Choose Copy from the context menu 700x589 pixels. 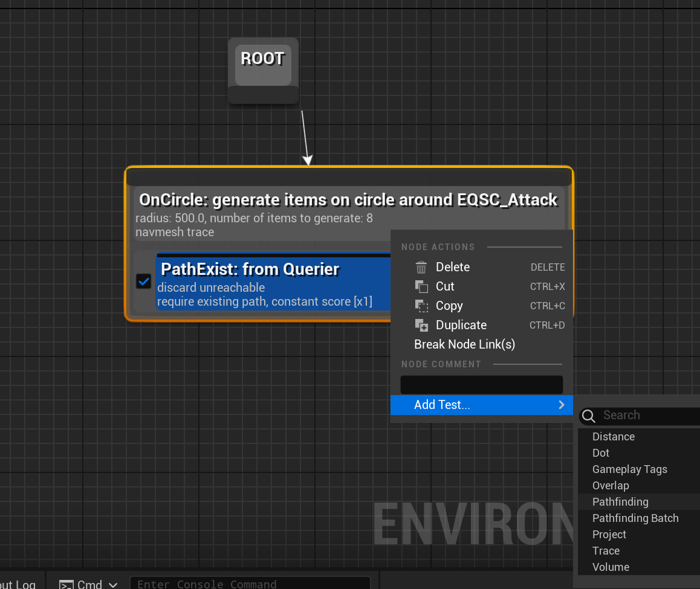click(x=482, y=306)
